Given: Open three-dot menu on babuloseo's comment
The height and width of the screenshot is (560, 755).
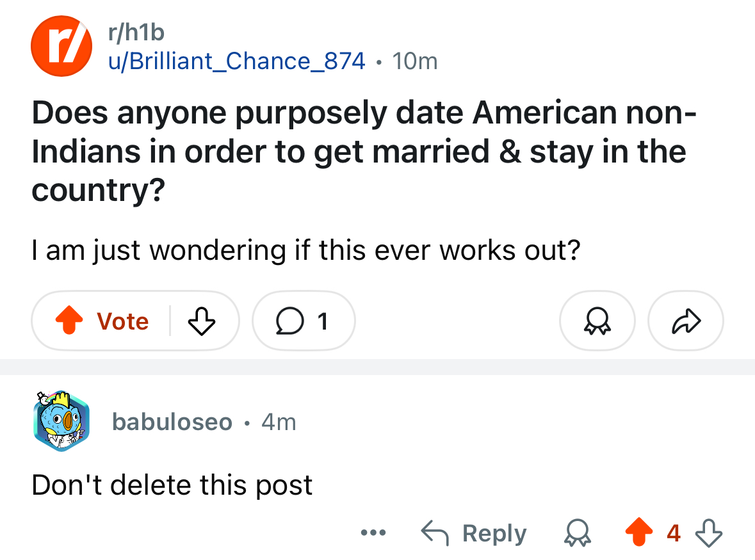Looking at the screenshot, I should (373, 532).
